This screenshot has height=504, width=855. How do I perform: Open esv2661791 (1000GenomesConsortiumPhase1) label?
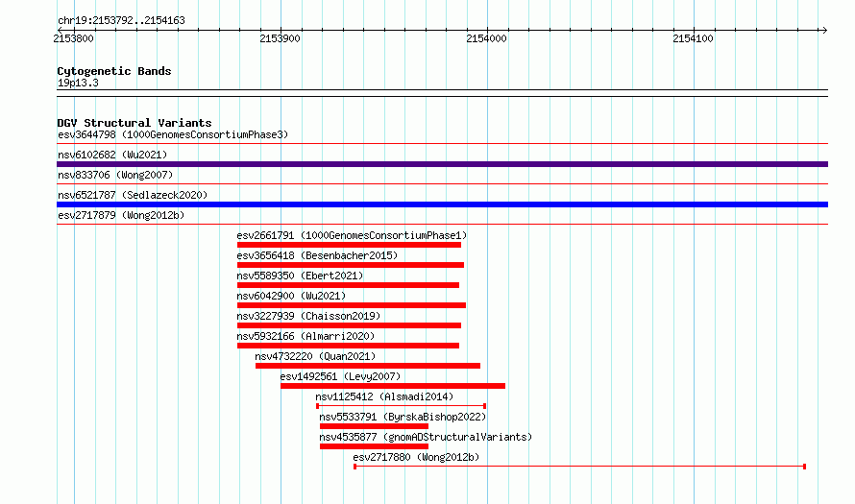352,235
